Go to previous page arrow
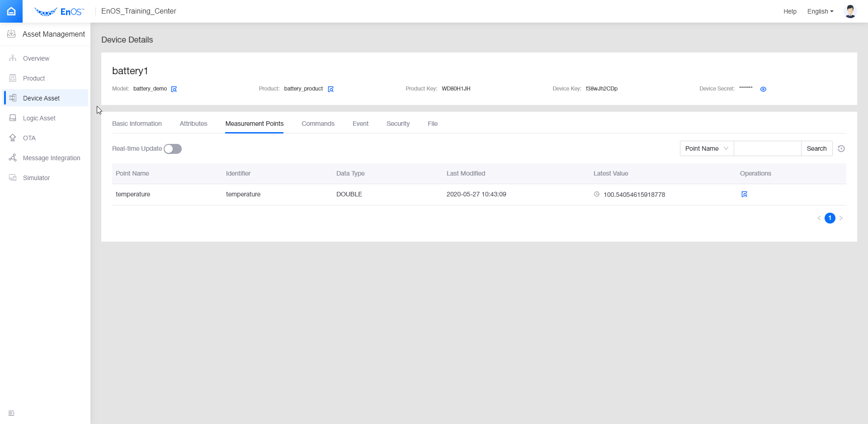Viewport: 868px width, 424px height. tap(819, 218)
